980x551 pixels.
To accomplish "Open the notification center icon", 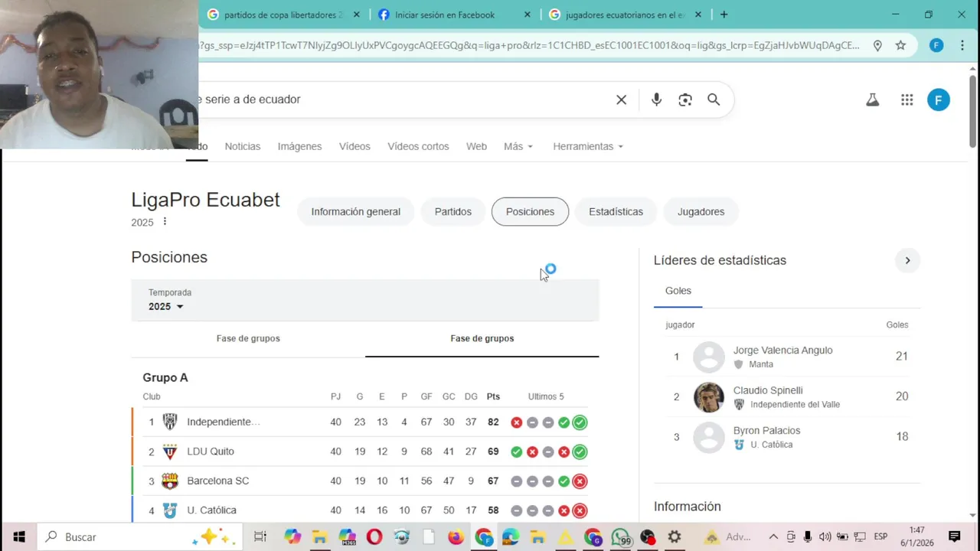I will [955, 536].
